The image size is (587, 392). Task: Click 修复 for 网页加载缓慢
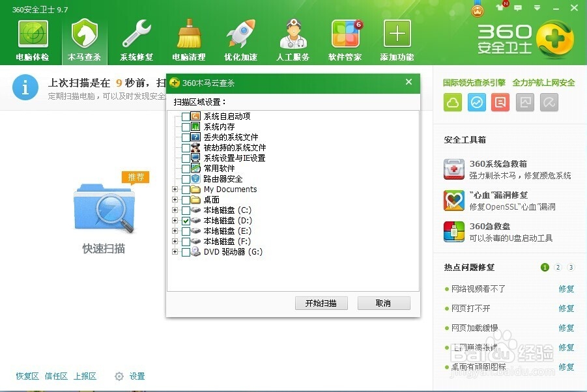566,328
